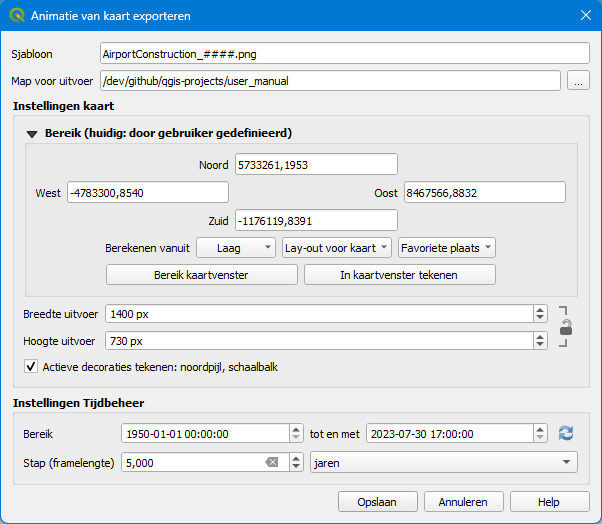Screen dimensions: 602x524
Task: Collapse the Bereik extent section
Action: 32,133
